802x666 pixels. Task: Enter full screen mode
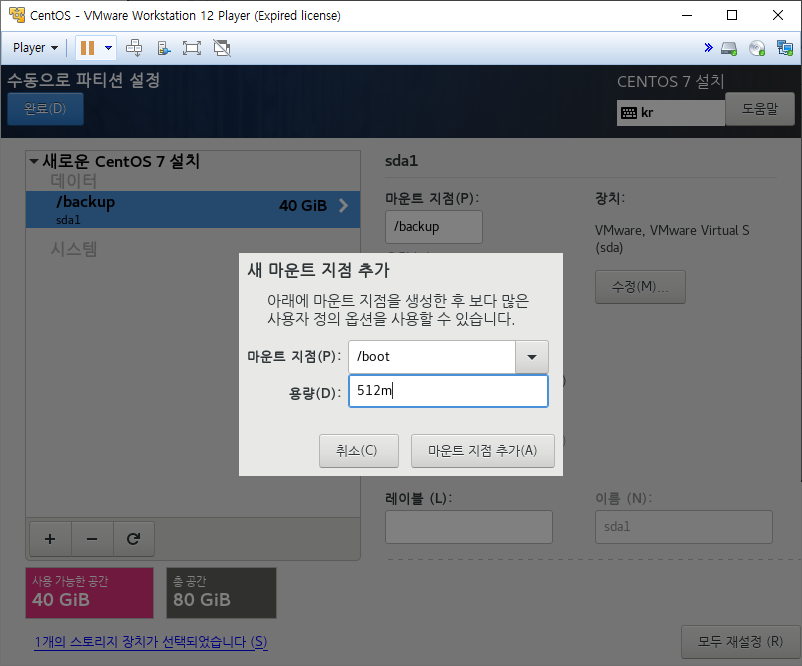(x=192, y=48)
